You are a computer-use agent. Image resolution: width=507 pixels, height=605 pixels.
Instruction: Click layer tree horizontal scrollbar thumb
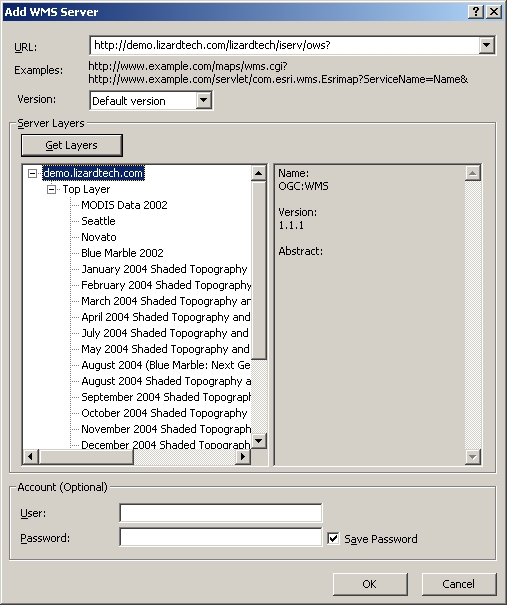[86, 457]
